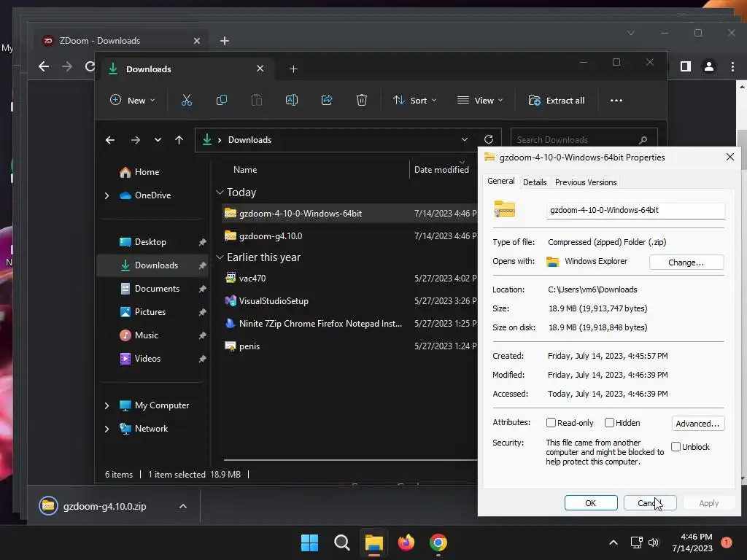
Task: Open Chrome's three-dot menu
Action: pyautogui.click(x=732, y=66)
